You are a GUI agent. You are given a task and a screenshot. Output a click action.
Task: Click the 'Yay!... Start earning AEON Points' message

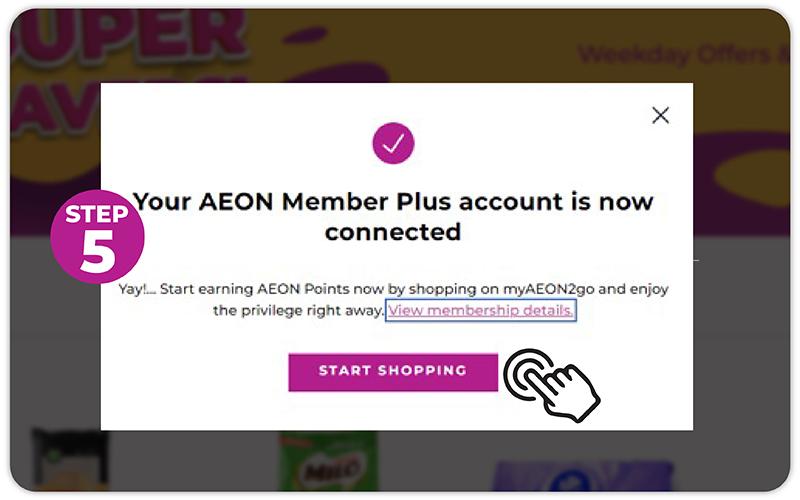tap(393, 289)
